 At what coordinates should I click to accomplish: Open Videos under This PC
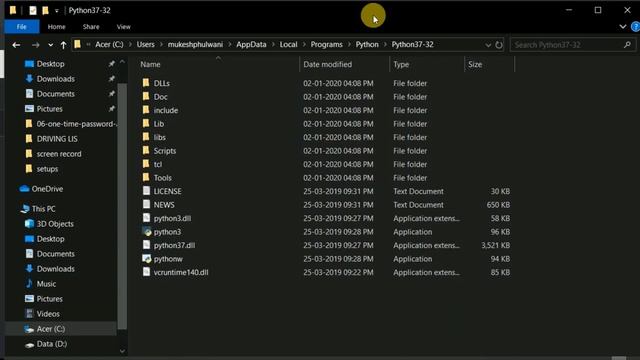click(48, 314)
